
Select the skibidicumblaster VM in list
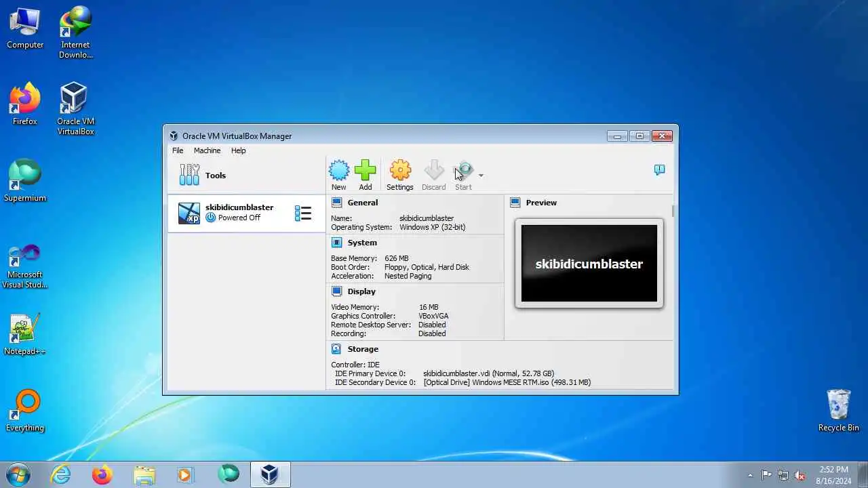point(247,213)
